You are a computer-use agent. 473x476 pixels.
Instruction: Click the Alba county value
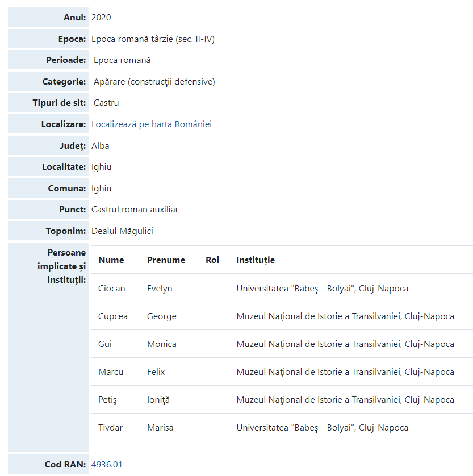[x=101, y=146]
